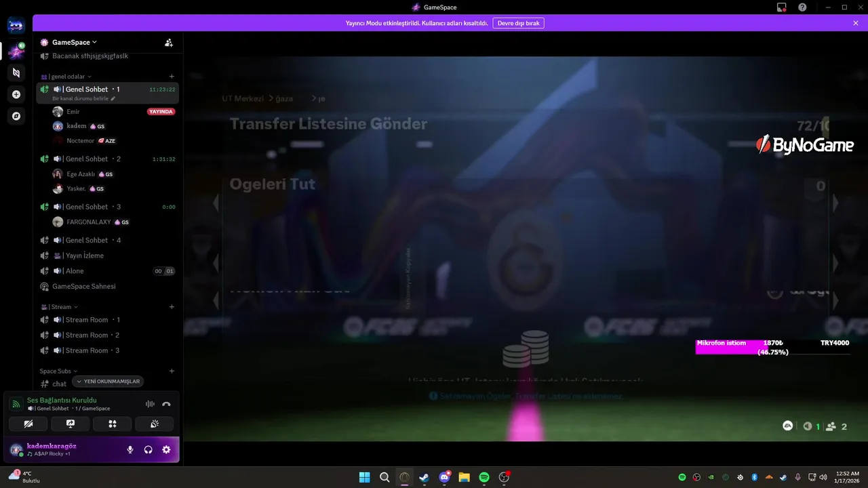This screenshot has height=488, width=868.
Task: Click Bluetooth icon in system tray
Action: (754, 477)
